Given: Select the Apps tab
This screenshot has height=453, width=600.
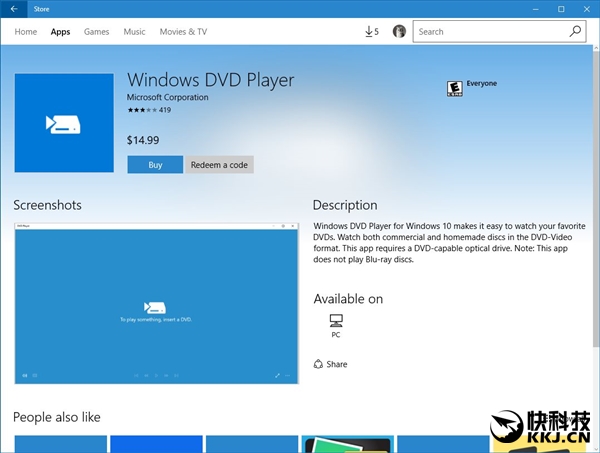Looking at the screenshot, I should point(60,32).
